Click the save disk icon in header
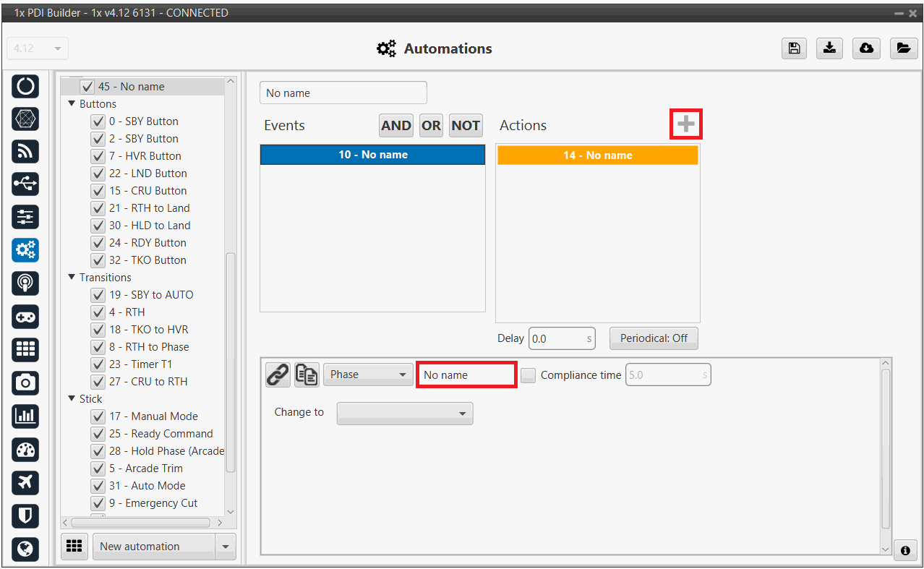This screenshot has height=569, width=924. 794,48
